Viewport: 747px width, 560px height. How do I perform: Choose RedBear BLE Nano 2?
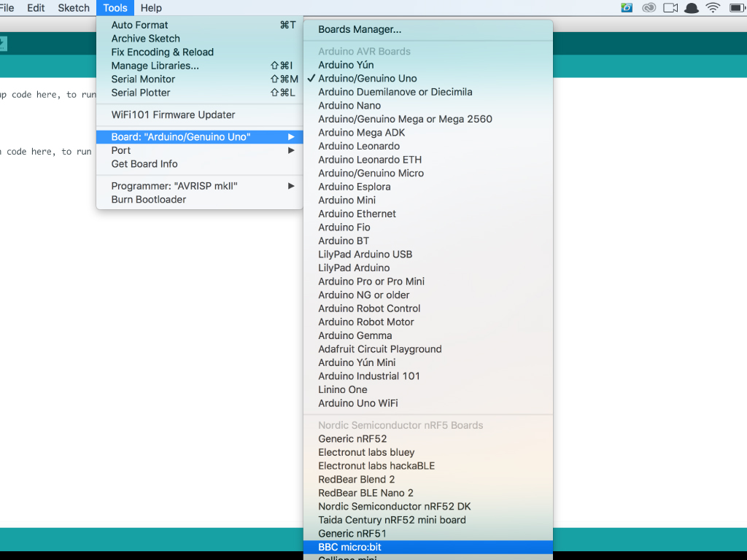427,493
